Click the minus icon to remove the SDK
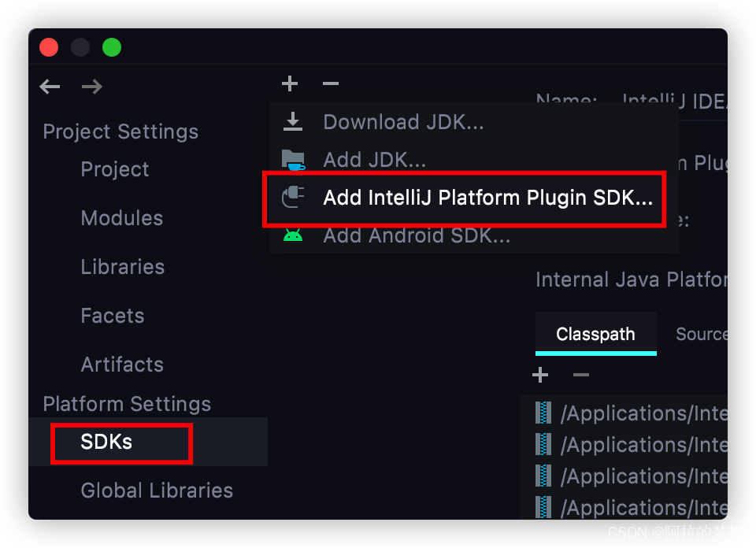 tap(330, 83)
